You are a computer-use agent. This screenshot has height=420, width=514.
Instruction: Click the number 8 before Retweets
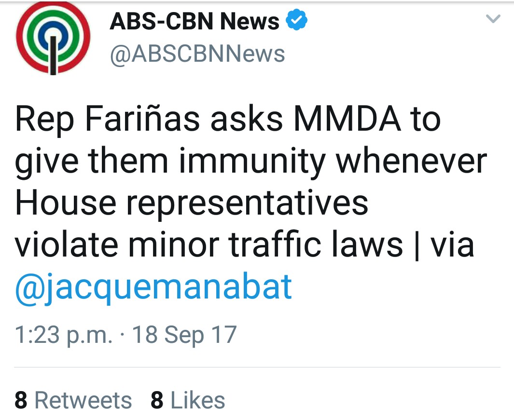(x=21, y=400)
